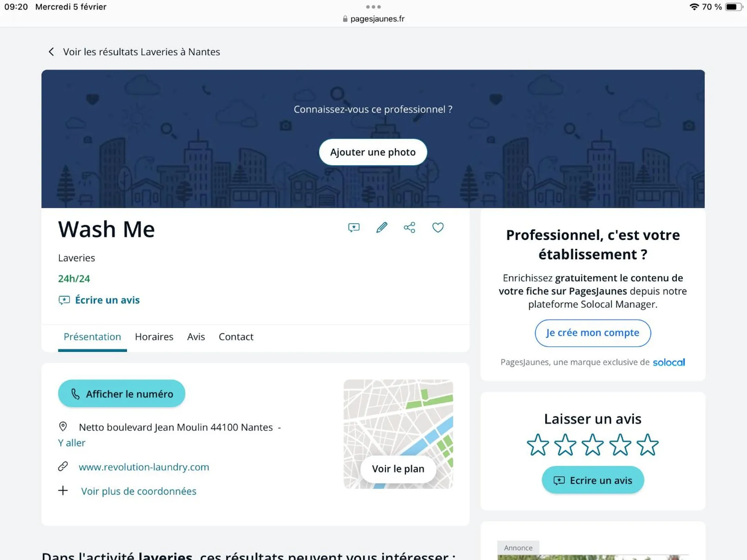Click the pencil edit icon

(x=381, y=227)
